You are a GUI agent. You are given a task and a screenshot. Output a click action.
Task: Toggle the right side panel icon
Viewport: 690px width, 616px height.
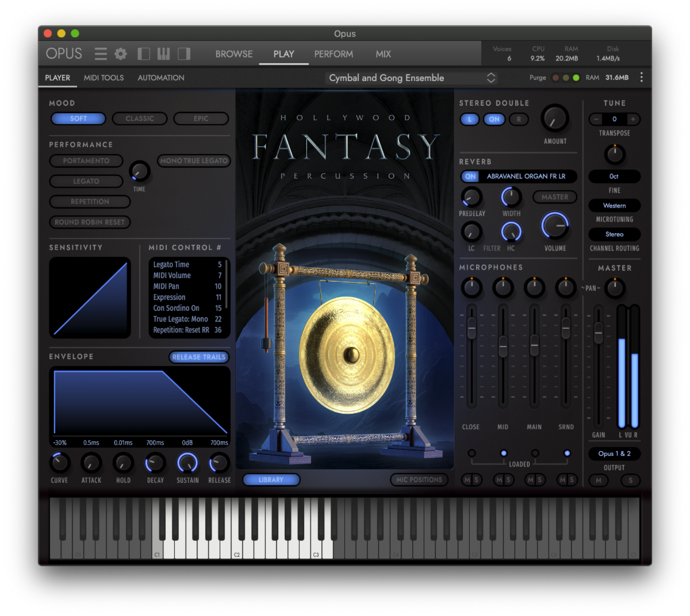pos(184,54)
